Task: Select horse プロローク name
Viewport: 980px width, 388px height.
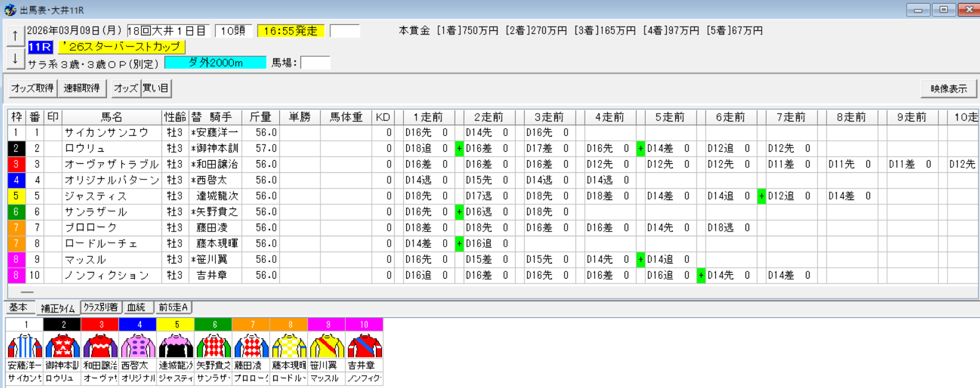Action: (x=91, y=228)
